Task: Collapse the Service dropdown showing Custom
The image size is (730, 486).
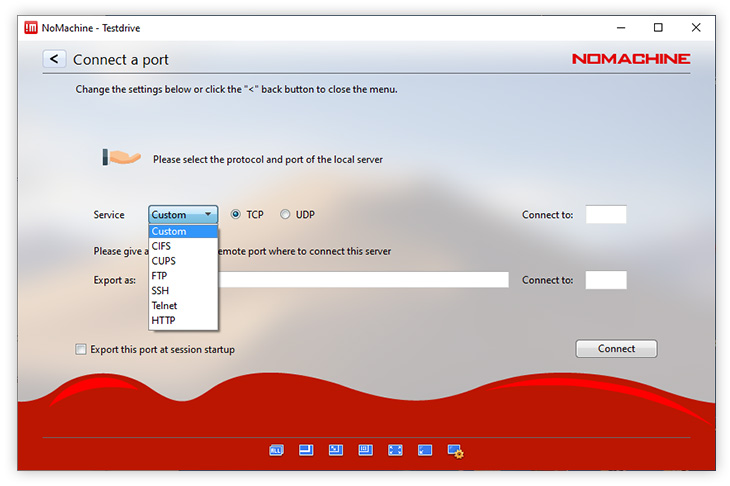Action: [183, 214]
